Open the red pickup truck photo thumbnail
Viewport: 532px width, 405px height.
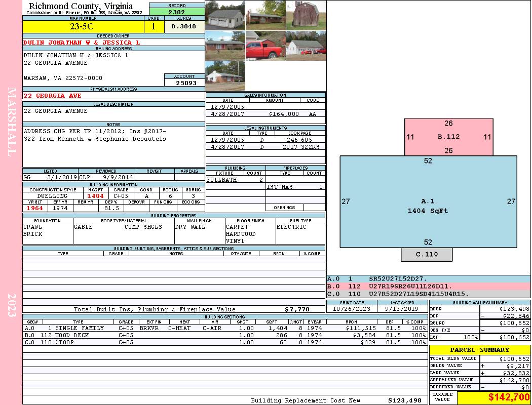coord(265,46)
